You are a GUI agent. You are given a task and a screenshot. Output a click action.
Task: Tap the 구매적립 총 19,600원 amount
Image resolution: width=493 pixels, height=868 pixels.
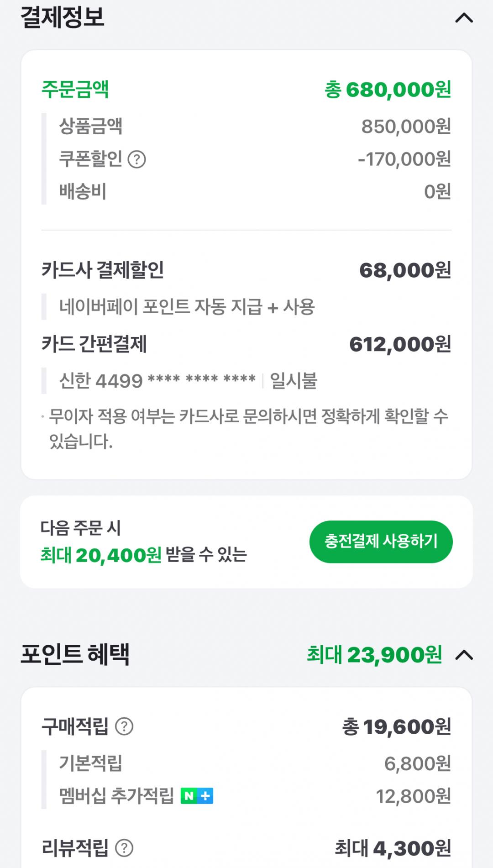[397, 727]
